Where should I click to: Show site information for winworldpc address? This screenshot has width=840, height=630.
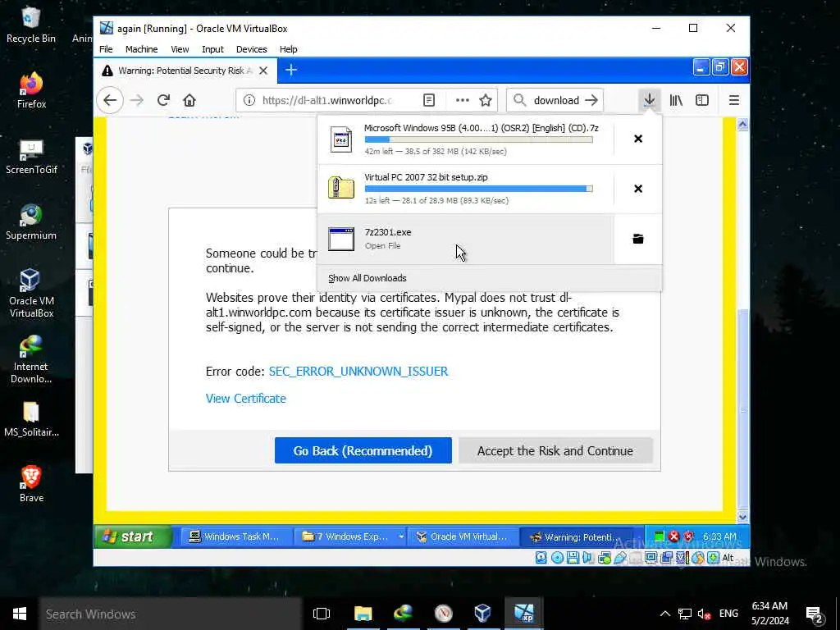coord(249,100)
